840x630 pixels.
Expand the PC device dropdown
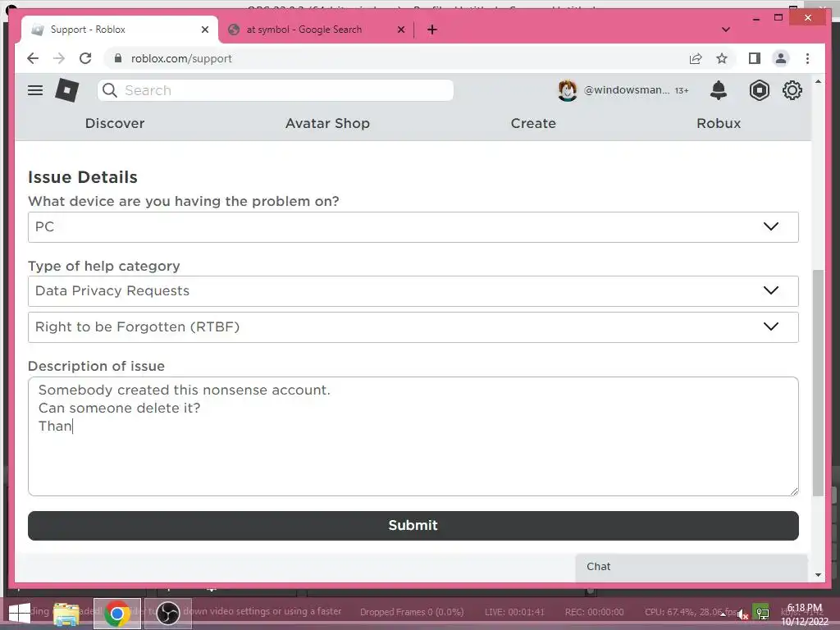click(413, 226)
